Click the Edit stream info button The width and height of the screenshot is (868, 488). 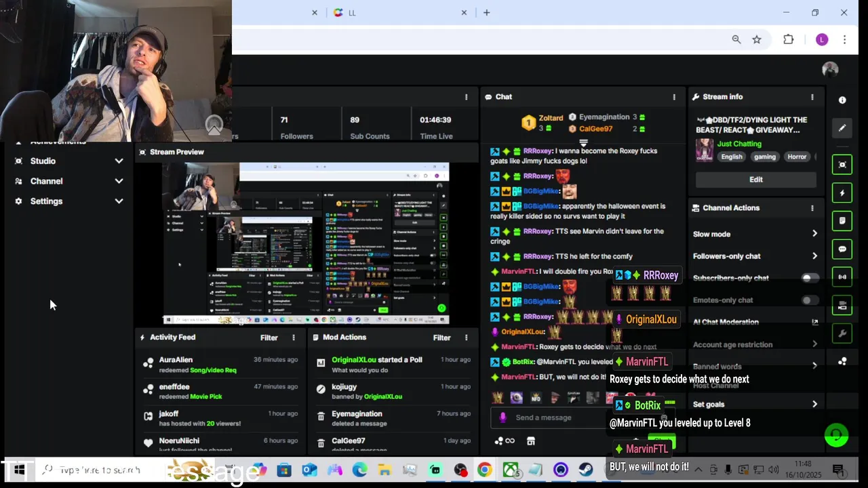[x=756, y=180]
